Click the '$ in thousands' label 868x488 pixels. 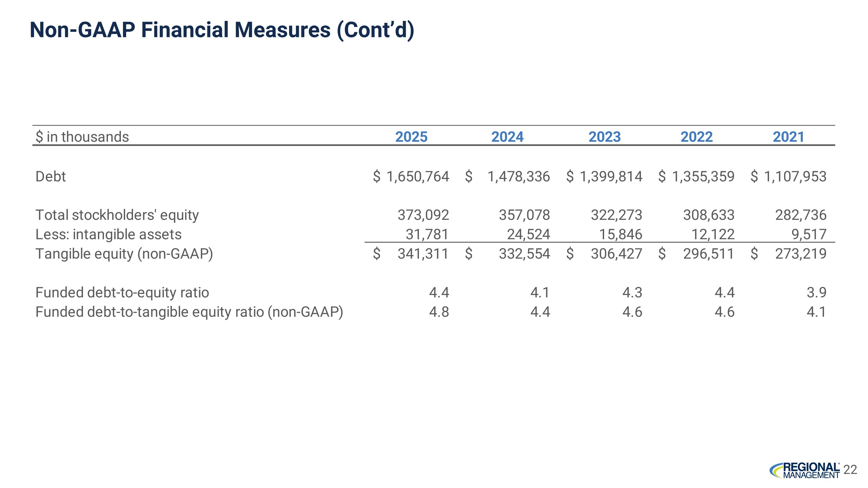coord(82,137)
